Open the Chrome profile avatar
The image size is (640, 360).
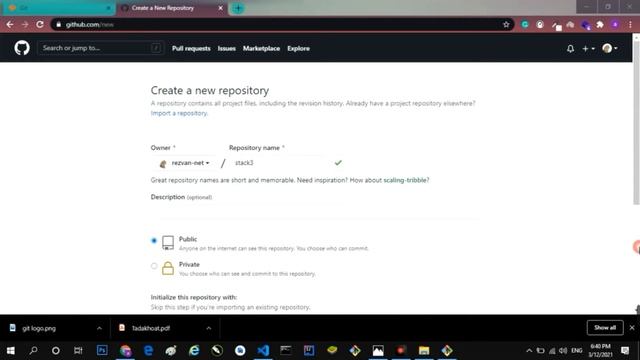click(615, 24)
